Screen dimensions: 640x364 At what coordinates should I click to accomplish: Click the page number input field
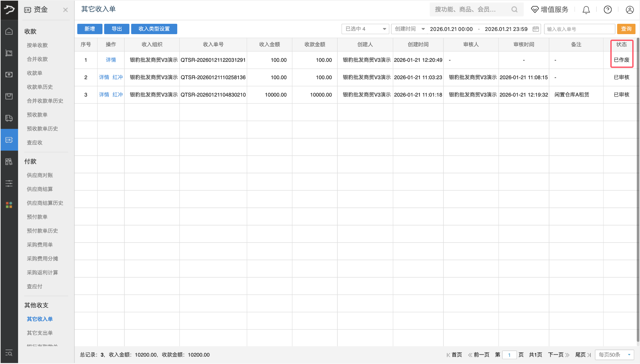(509, 355)
